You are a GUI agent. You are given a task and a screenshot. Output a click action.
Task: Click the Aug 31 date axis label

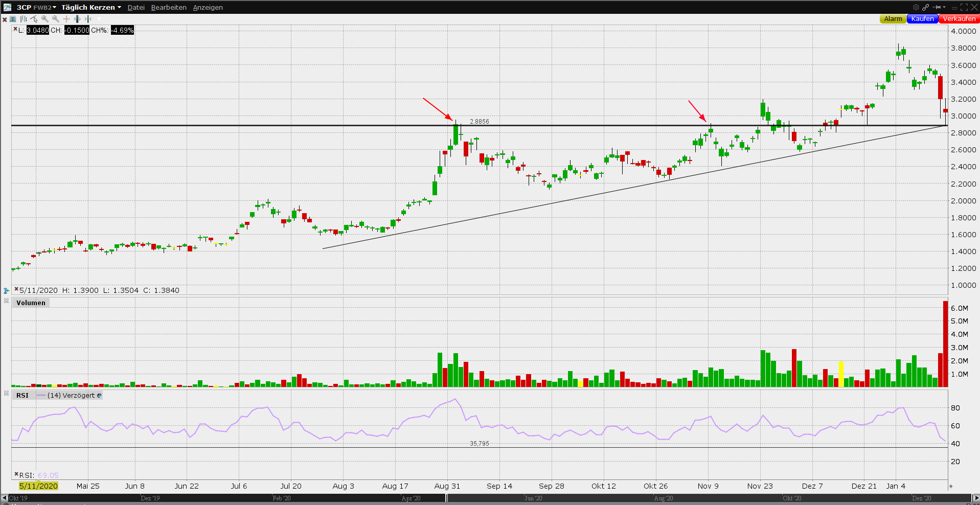click(x=447, y=486)
